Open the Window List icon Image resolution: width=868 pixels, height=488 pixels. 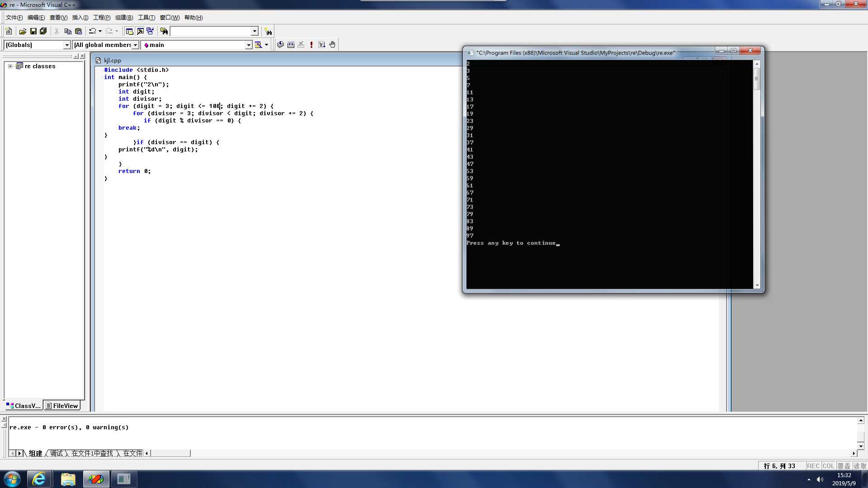[150, 31]
